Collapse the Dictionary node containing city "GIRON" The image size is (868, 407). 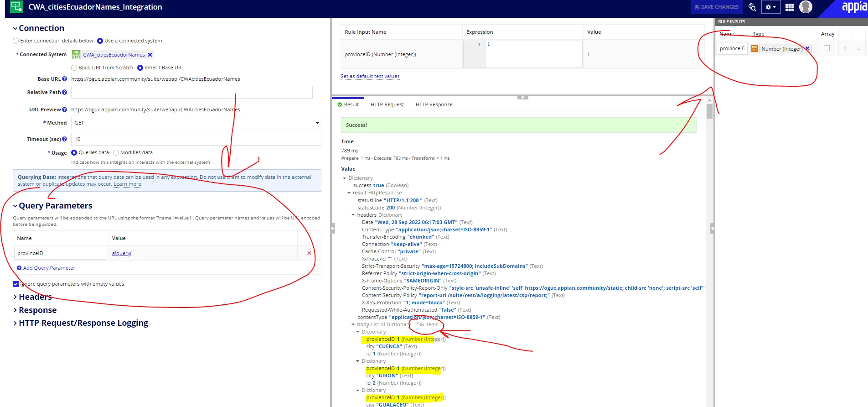[358, 361]
